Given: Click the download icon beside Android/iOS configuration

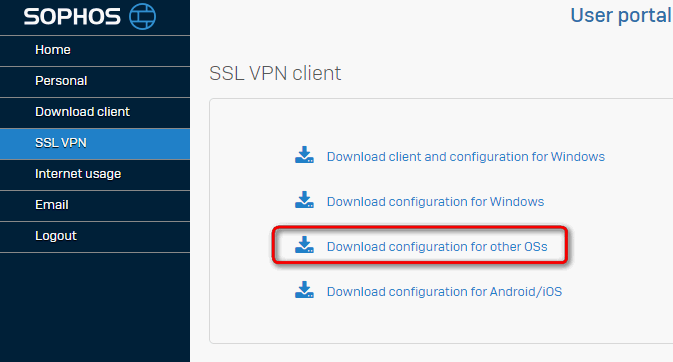Looking at the screenshot, I should pos(304,290).
